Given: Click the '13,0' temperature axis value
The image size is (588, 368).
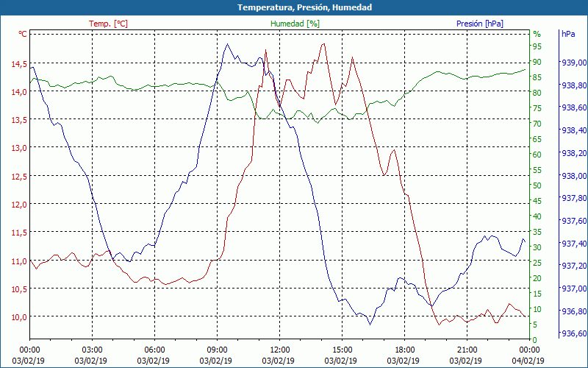Looking at the screenshot, I should tap(19, 149).
